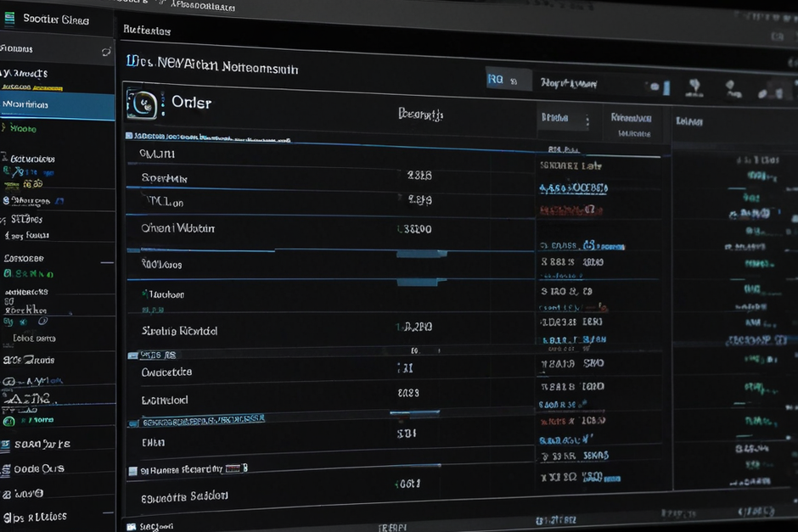Collapse the sidebar section with the dash marker
798x532 pixels.
[107, 262]
